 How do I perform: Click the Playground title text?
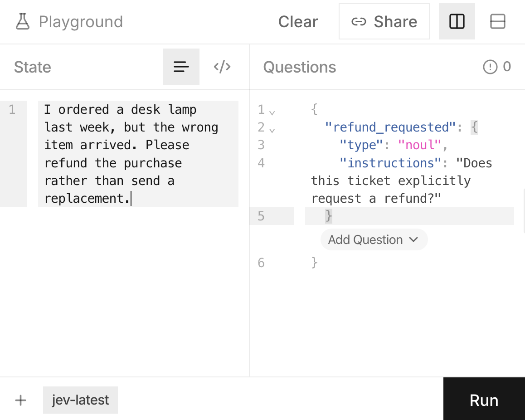81,22
